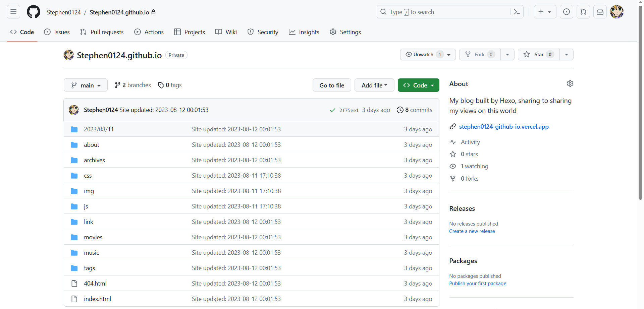Open the 0 forks link in About
This screenshot has width=644, height=309.
tap(464, 179)
